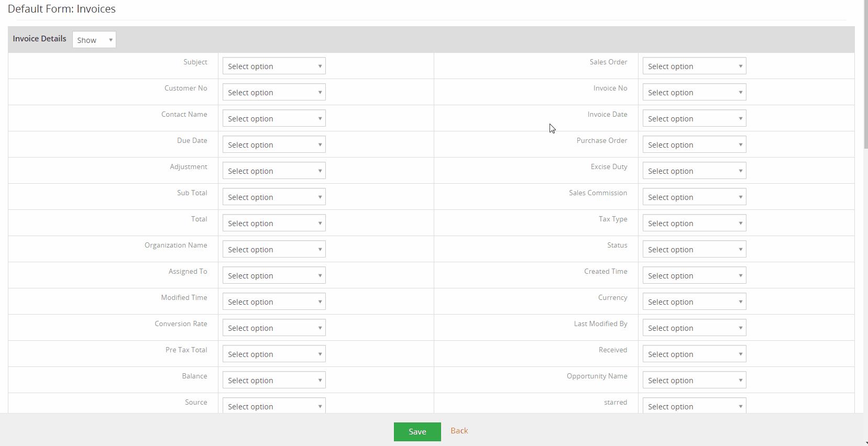Select option for Organization Name
This screenshot has height=446, width=868.
pyautogui.click(x=274, y=249)
